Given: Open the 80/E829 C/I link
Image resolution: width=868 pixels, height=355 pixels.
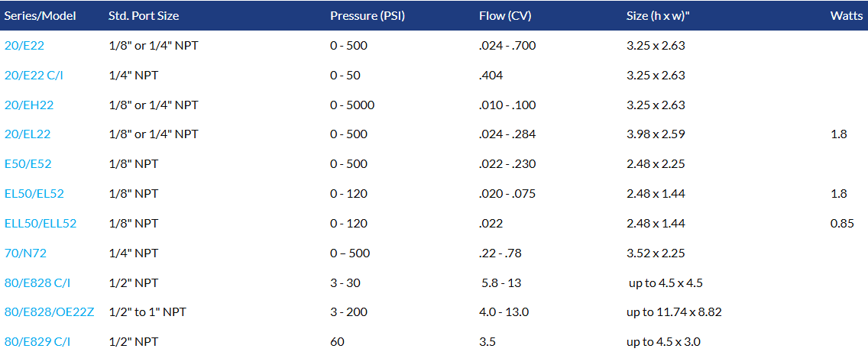Looking at the screenshot, I should click(x=37, y=342).
